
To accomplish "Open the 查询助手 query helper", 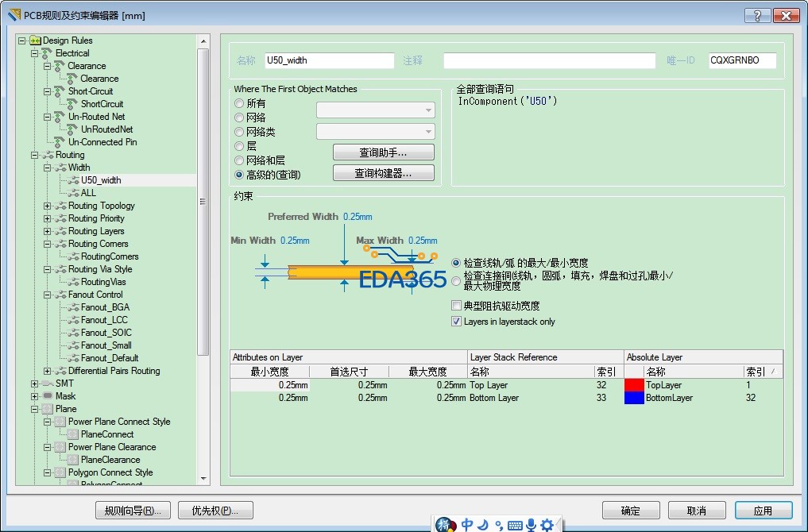I will click(384, 152).
